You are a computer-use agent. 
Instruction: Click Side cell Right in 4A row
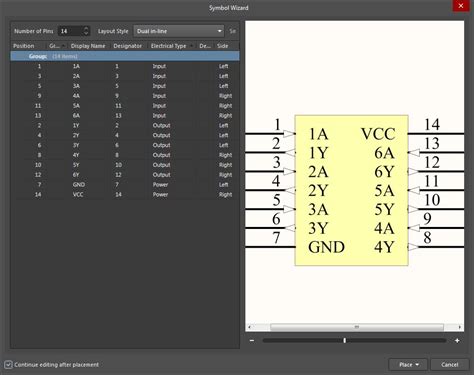coord(225,96)
